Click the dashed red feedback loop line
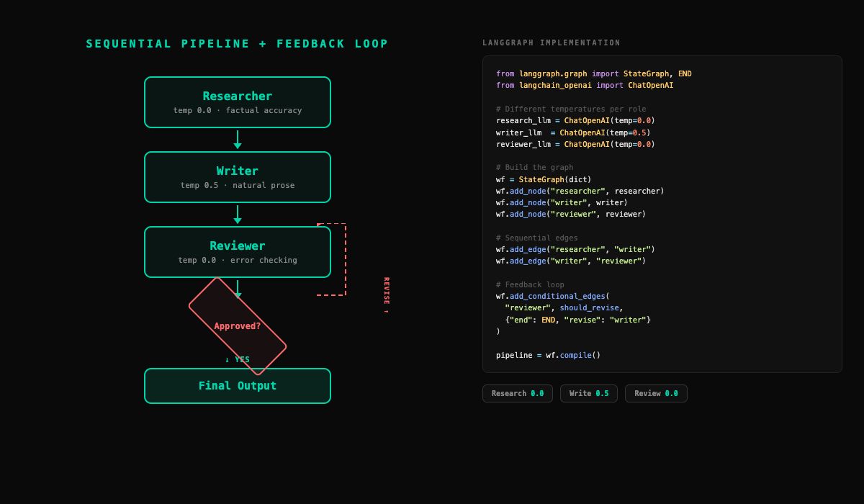 tap(346, 259)
